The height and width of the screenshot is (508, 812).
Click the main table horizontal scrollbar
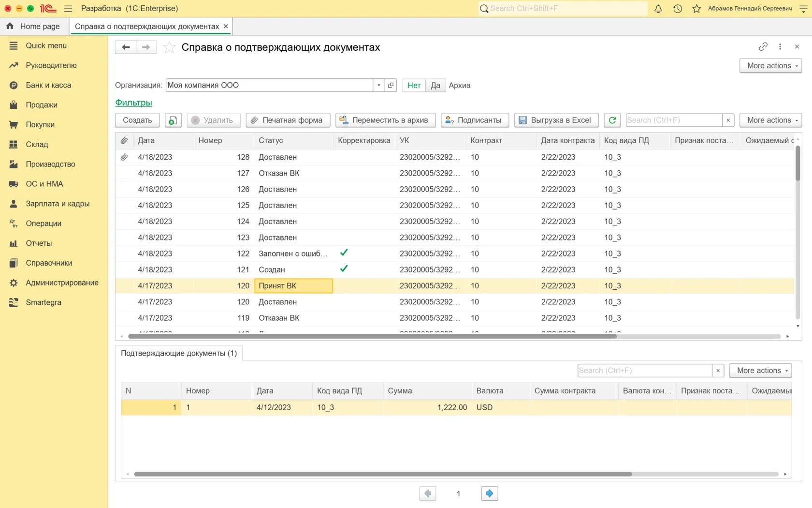pyautogui.click(x=372, y=336)
